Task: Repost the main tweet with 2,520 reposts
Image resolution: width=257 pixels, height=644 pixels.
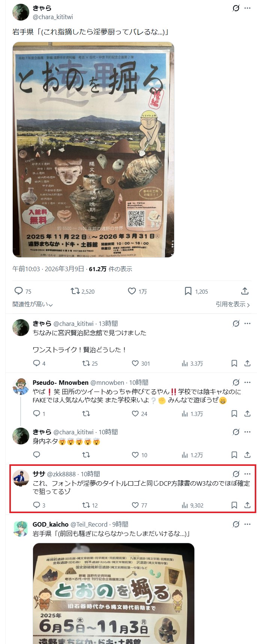Action: pyautogui.click(x=83, y=291)
